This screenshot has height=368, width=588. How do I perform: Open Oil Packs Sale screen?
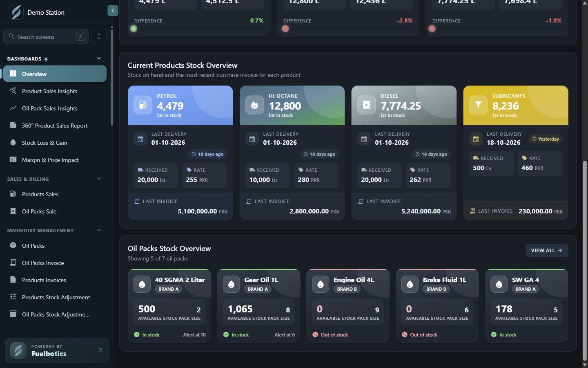55,211
